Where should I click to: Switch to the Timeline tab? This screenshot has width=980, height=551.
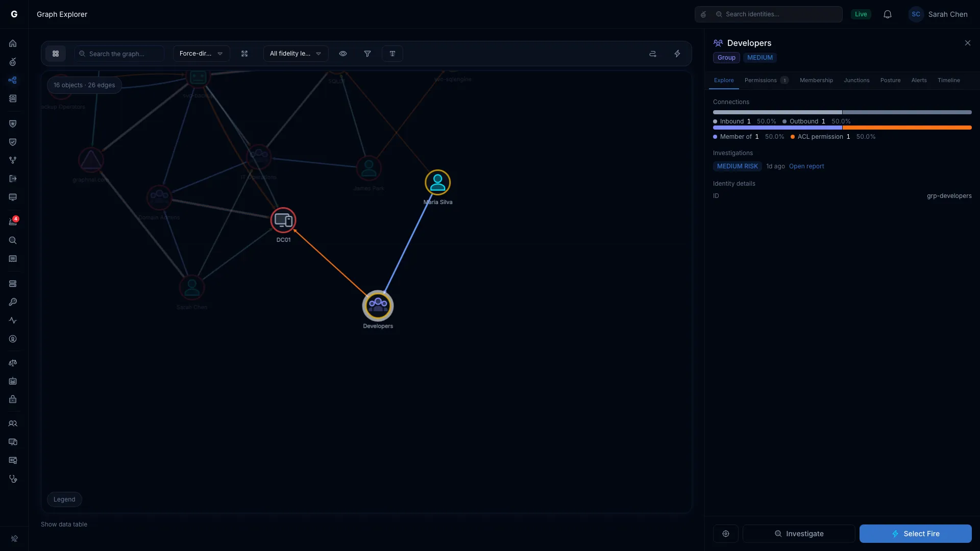(x=948, y=81)
